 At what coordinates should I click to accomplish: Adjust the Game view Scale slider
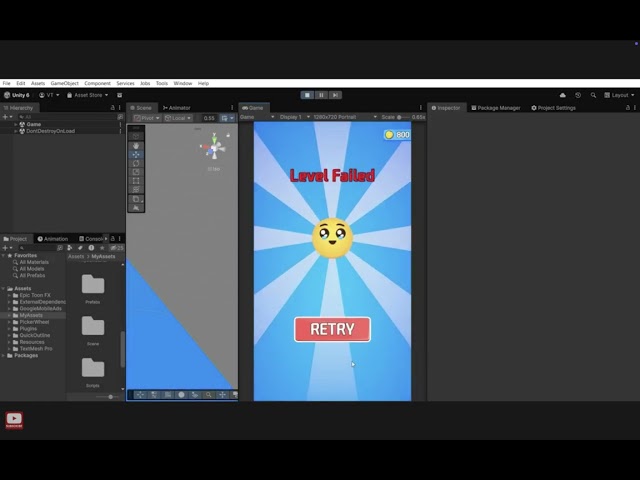pos(402,117)
